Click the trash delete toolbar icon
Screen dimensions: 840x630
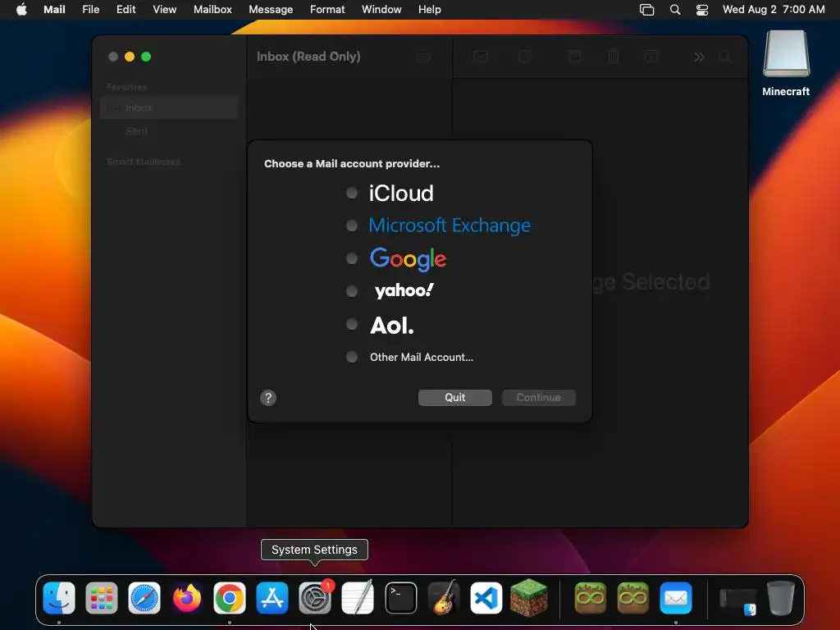point(614,57)
